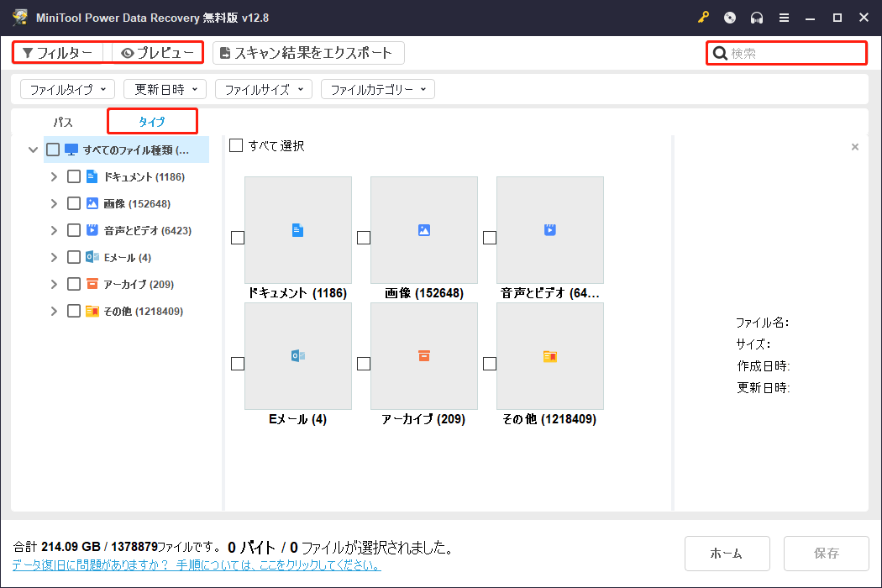
Task: Select the その他 (1218409) thumbnail
Action: [x=549, y=356]
